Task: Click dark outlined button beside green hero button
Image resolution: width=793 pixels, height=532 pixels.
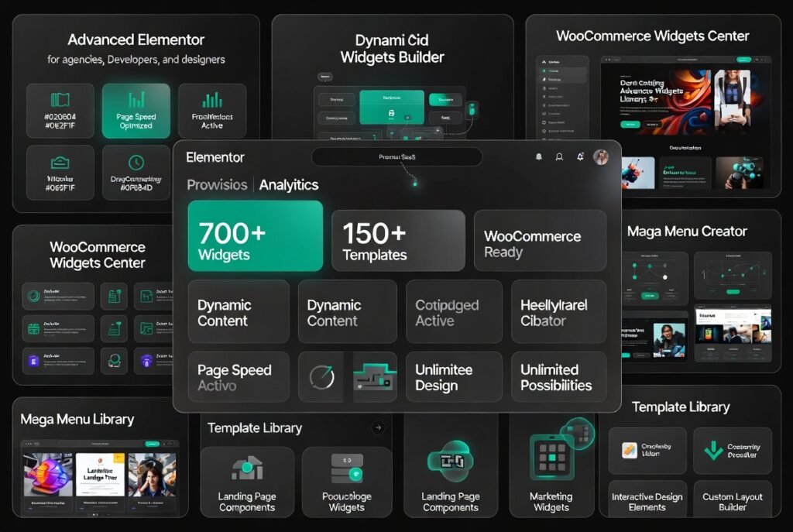Action: click(652, 124)
